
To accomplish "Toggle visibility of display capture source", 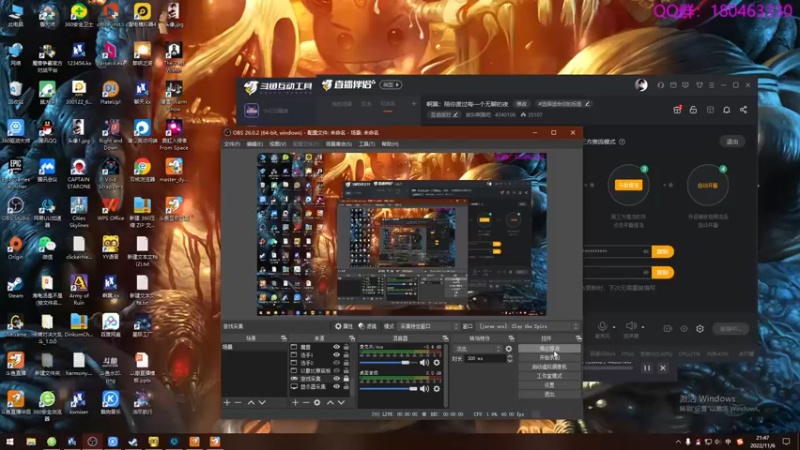I will [336, 387].
